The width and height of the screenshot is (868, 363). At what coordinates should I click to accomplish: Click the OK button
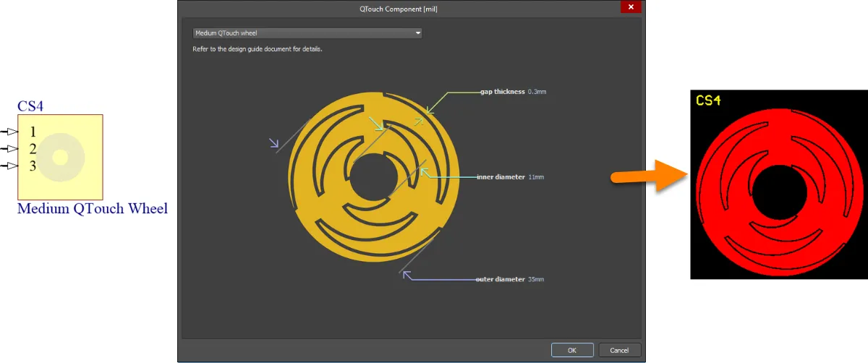tap(572, 350)
